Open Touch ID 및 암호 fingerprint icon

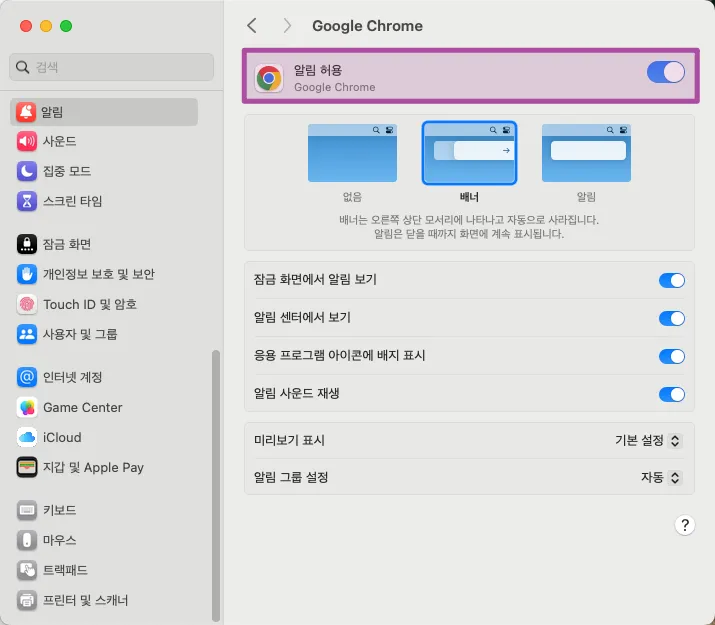[26, 304]
